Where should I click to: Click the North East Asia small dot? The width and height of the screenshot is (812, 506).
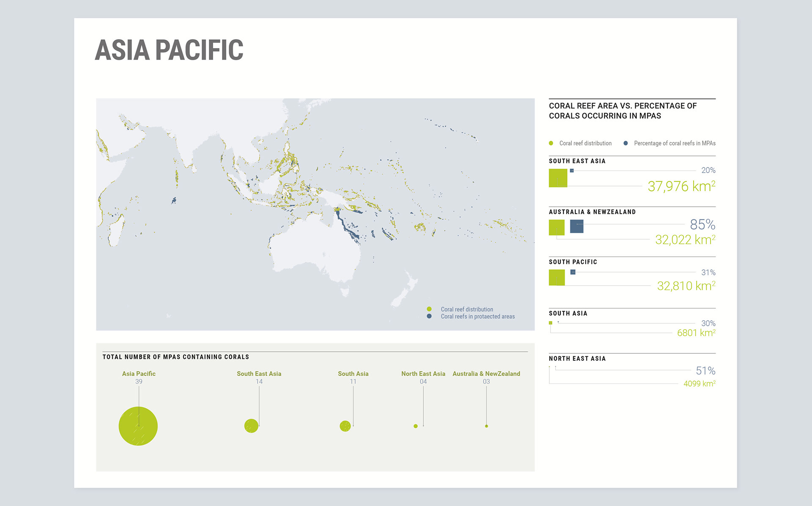click(416, 426)
